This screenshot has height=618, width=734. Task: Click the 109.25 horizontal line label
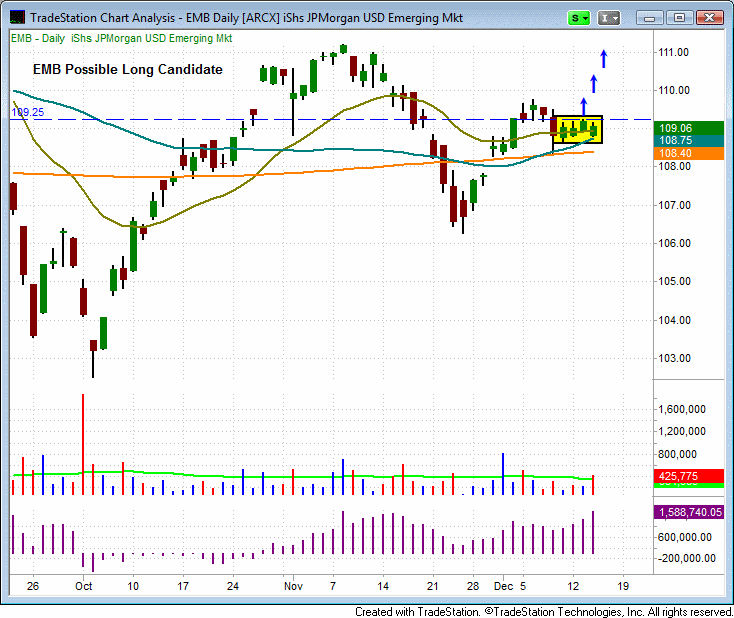28,112
